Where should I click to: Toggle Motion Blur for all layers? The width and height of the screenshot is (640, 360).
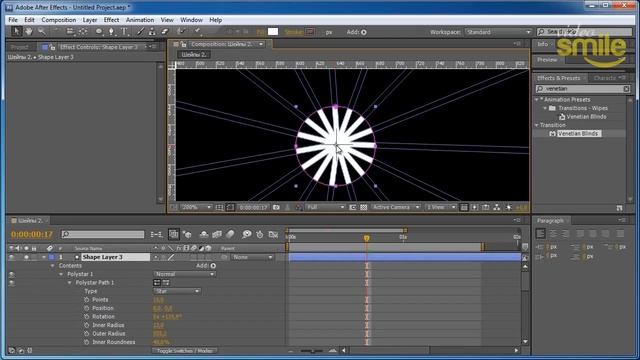[x=231, y=234]
